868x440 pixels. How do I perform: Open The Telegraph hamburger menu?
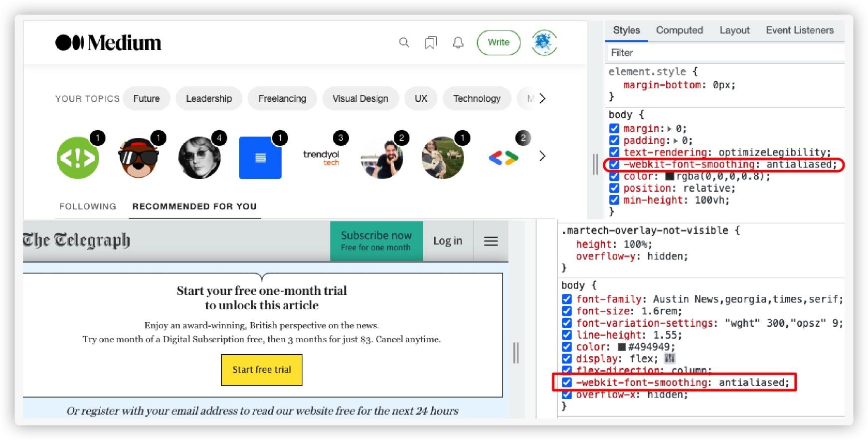pos(491,241)
